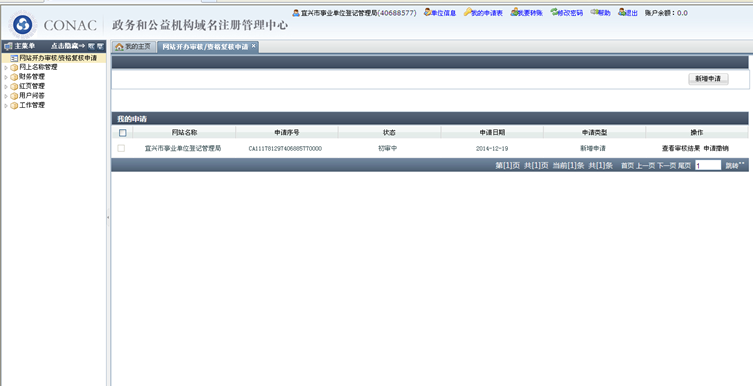The image size is (753, 386).
Task: Click the key icon beside 我的申请表
Action: point(467,12)
